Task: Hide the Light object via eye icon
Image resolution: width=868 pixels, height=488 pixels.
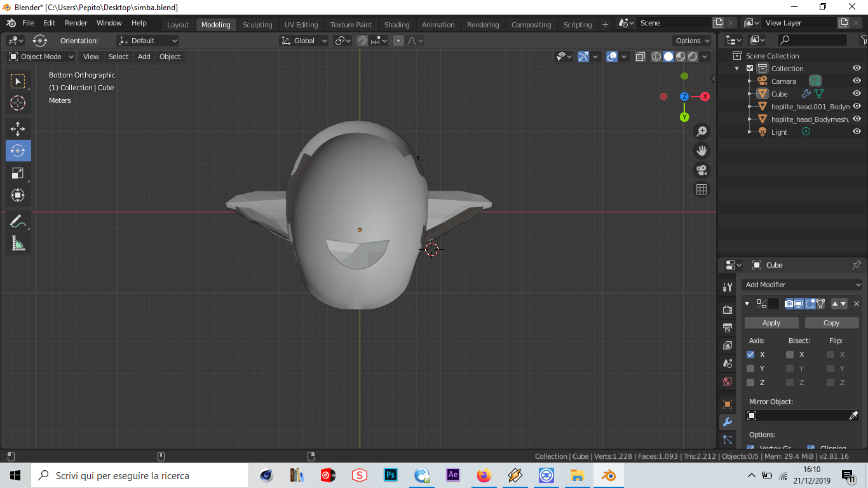Action: tap(857, 132)
